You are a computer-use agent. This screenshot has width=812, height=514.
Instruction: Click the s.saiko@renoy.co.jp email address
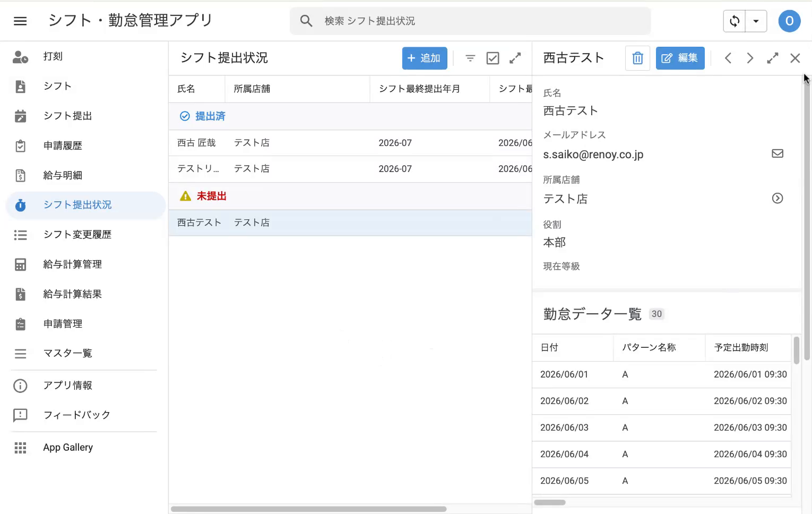[x=593, y=155]
